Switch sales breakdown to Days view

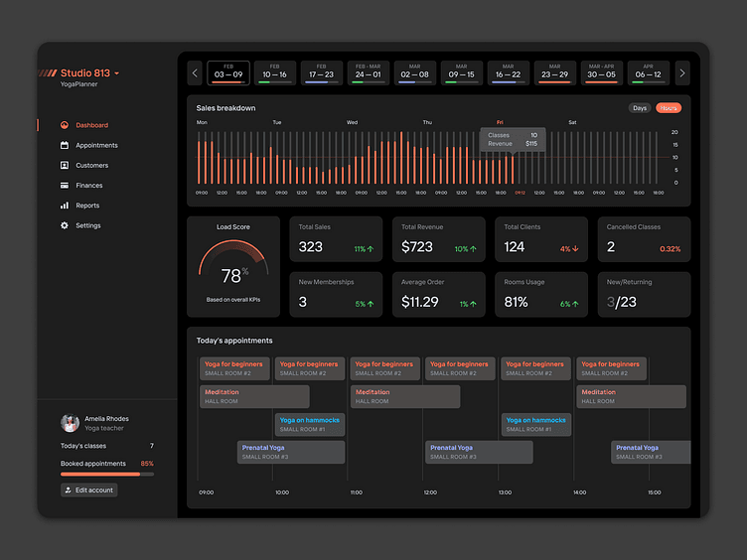(x=640, y=108)
